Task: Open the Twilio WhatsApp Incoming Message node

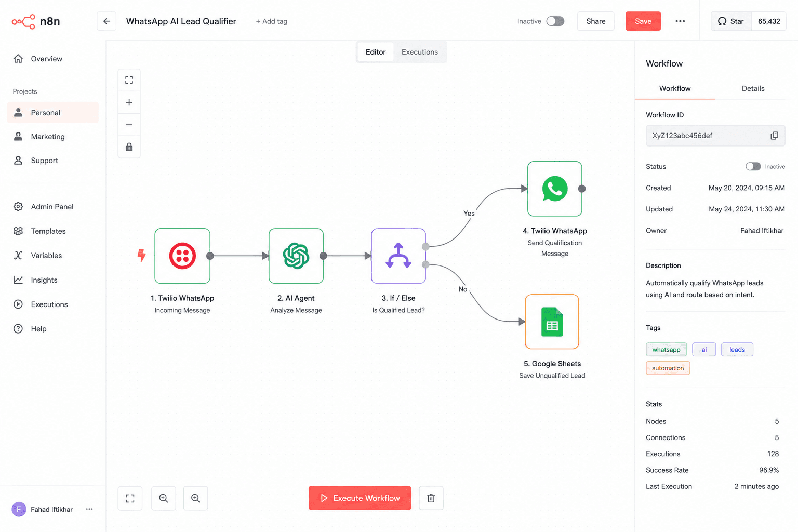Action: click(182, 256)
